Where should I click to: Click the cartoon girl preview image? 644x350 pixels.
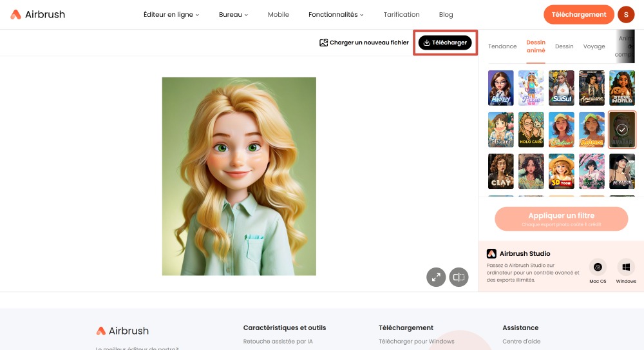239,177
